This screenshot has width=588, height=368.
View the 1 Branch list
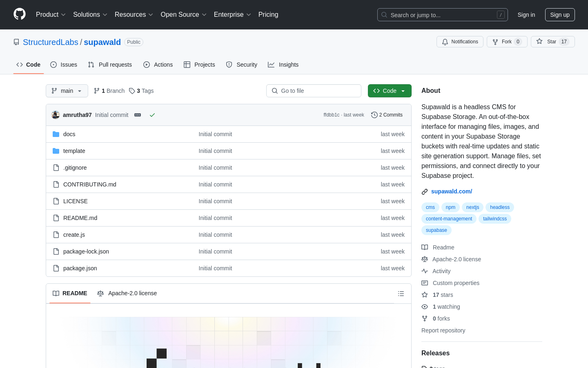(x=109, y=91)
